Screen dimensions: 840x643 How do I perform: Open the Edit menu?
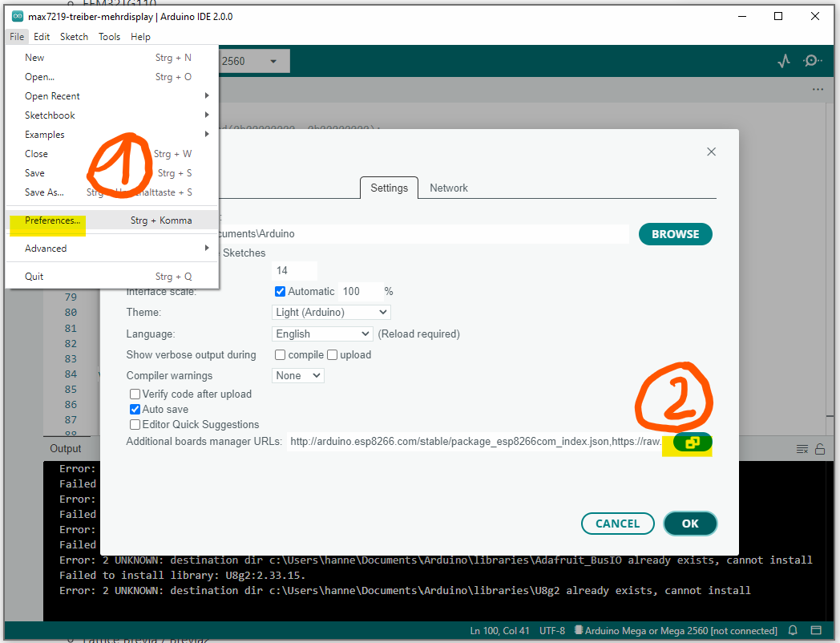point(41,36)
